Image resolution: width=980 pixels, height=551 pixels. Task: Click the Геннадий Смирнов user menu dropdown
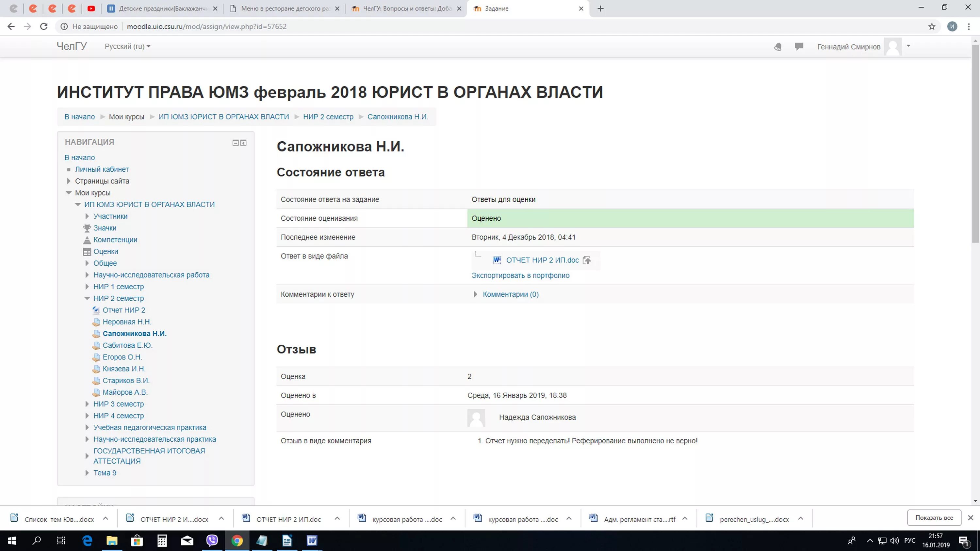click(x=908, y=46)
